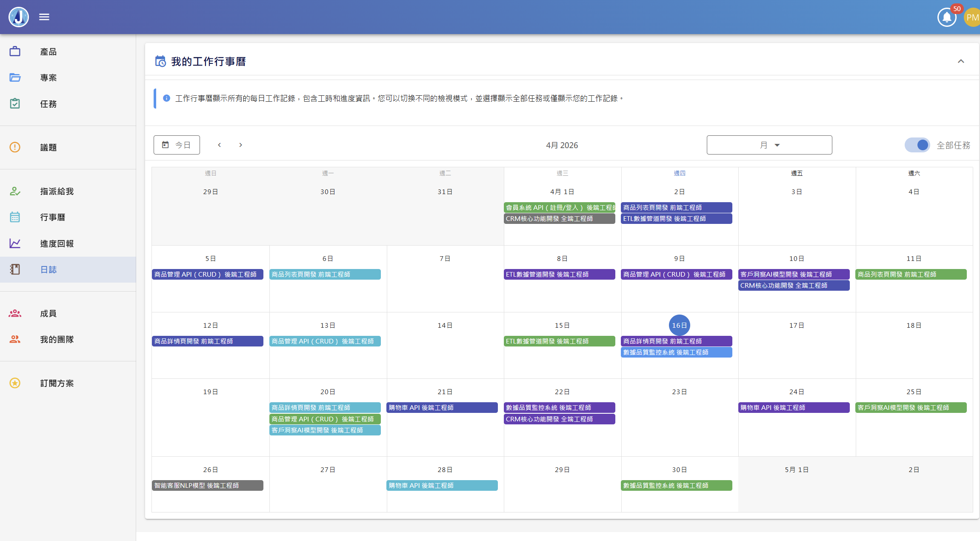
Task: Select the highlighted 16日 date circle
Action: [679, 325]
